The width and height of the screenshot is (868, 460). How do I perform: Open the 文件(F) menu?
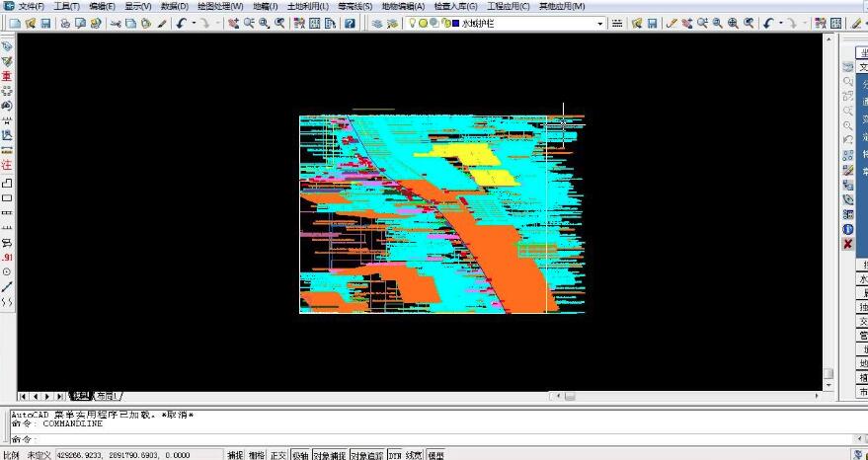coord(31,7)
